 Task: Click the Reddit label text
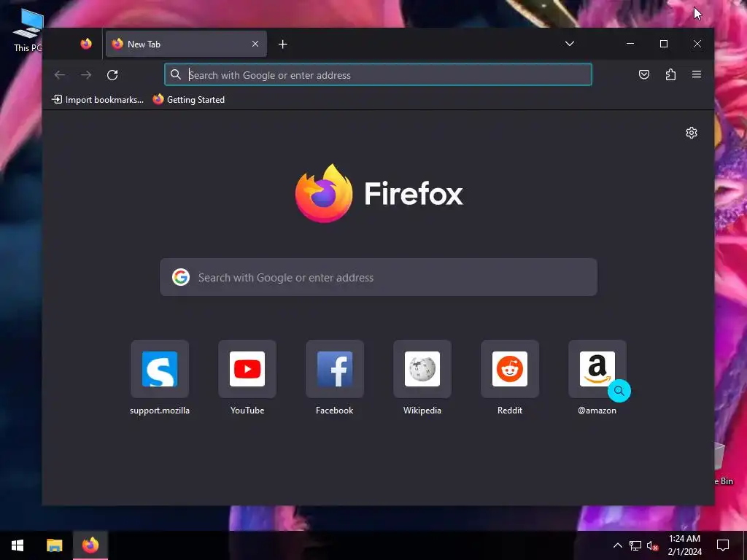click(510, 411)
